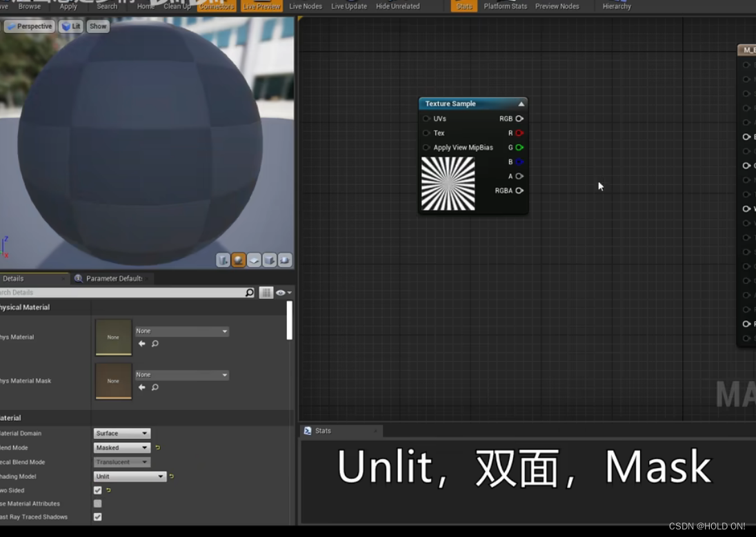The height and width of the screenshot is (537, 756).
Task: Click the Show button in the viewport
Action: point(98,26)
